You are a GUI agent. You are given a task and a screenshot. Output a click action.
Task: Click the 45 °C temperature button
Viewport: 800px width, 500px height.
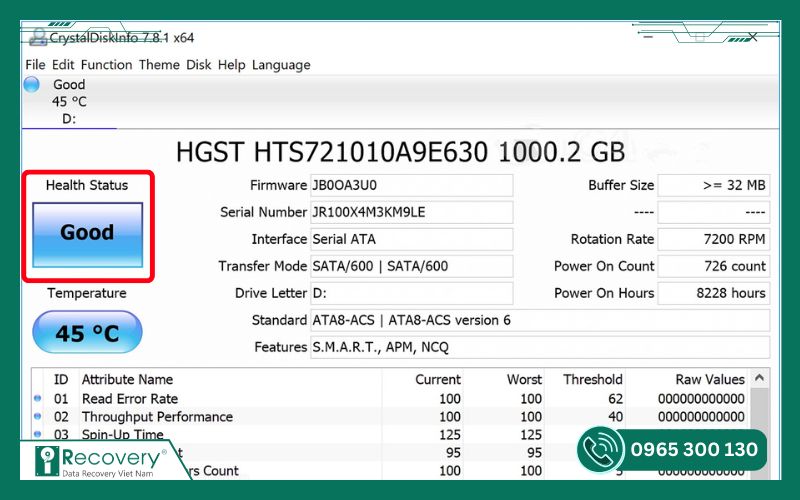pos(87,332)
